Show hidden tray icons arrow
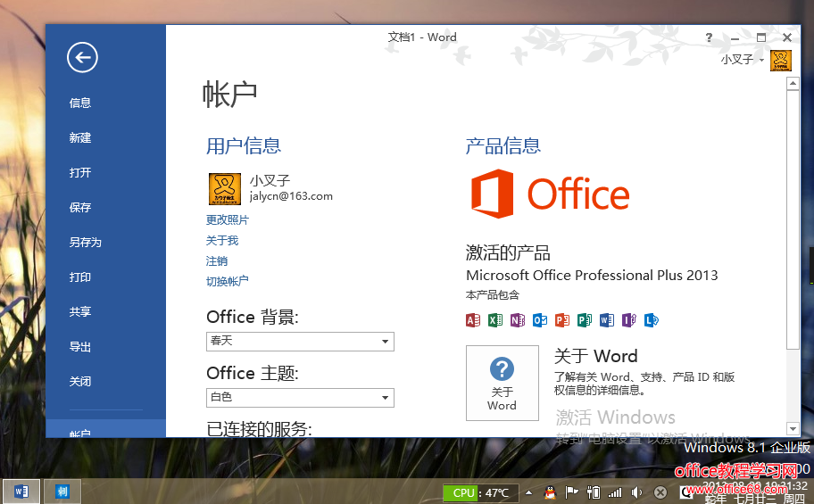This screenshot has width=814, height=504. click(x=528, y=492)
